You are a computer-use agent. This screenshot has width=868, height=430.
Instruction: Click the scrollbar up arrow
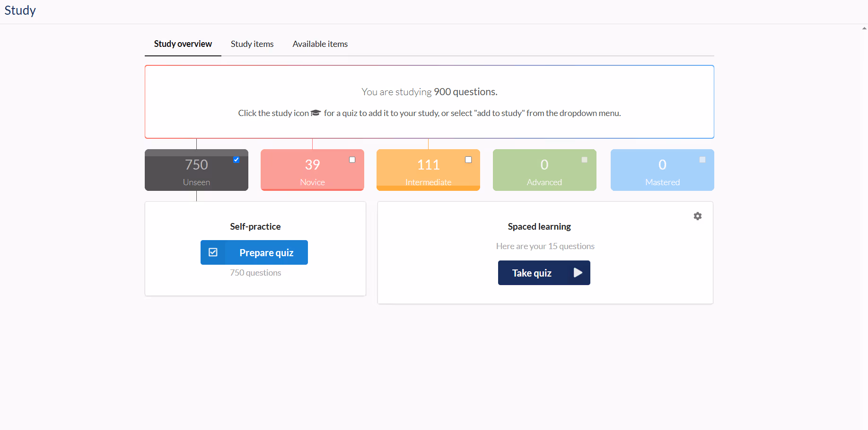pyautogui.click(x=864, y=28)
